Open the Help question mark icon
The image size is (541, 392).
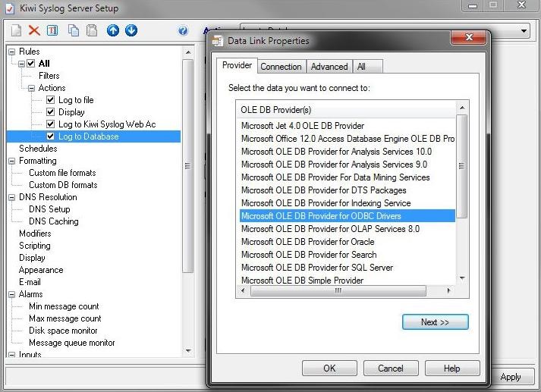[x=183, y=30]
